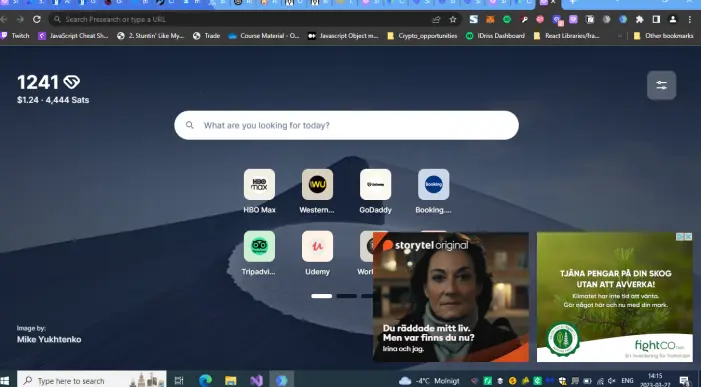Launch Microsoft Edge from the taskbar
Image resolution: width=701 pixels, height=387 pixels.
pos(205,381)
